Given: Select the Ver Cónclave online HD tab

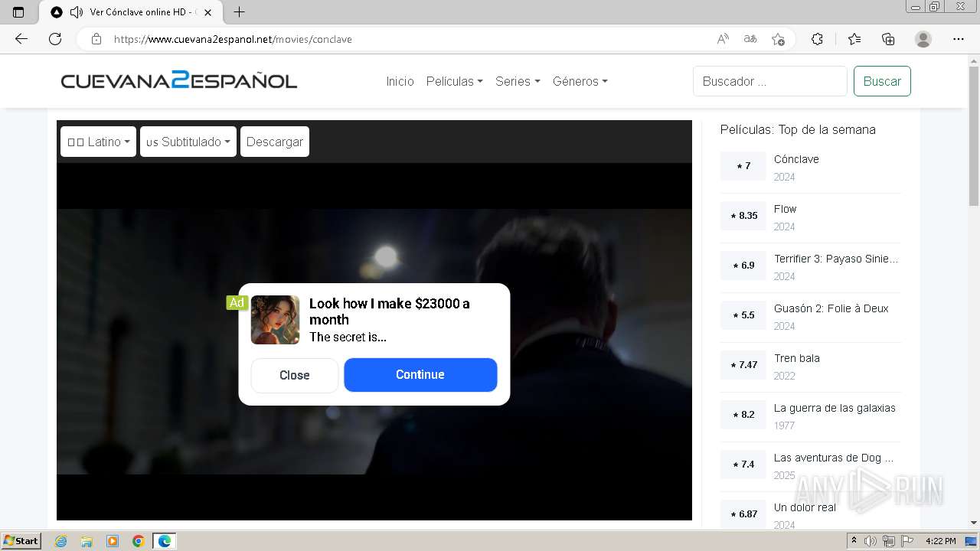Looking at the screenshot, I should [132, 12].
